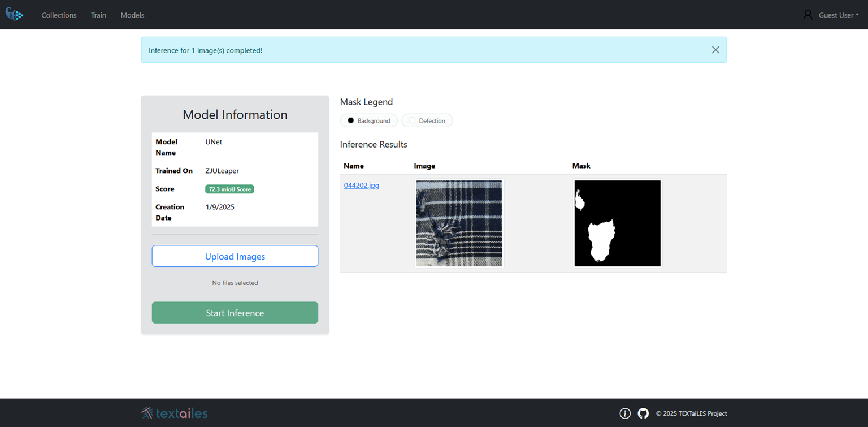Dismiss the inference completed alert
Viewport: 868px width, 427px height.
(715, 50)
